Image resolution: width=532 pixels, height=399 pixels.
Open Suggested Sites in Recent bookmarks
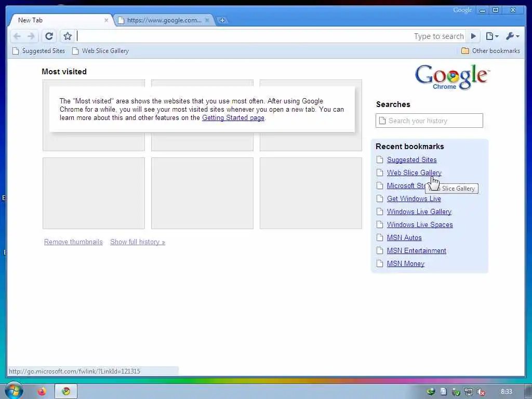411,160
